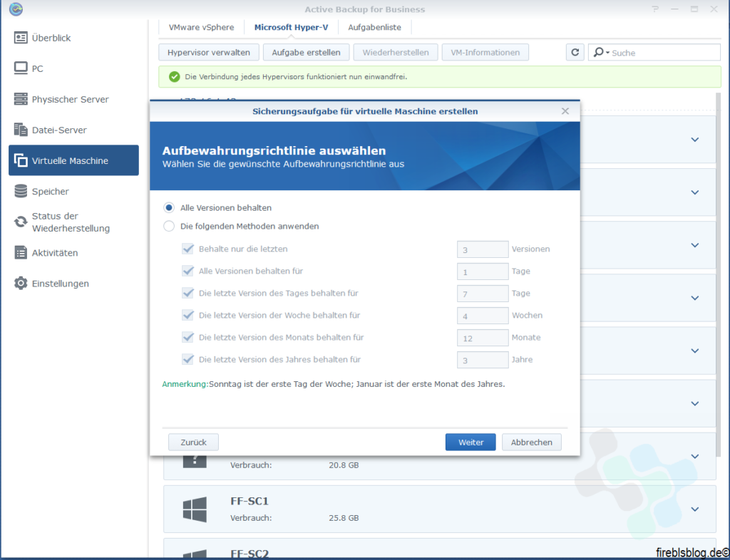Select Alle Versionen behalten radio option
730x560 pixels.
point(169,208)
